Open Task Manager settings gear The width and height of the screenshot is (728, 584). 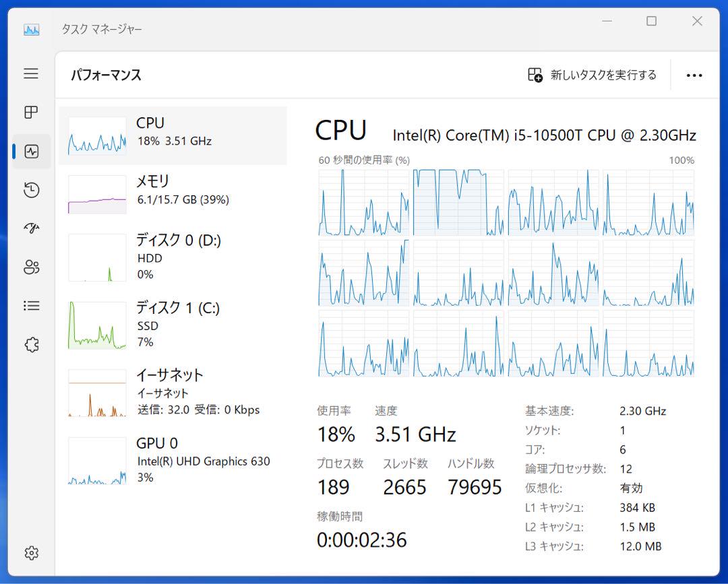[32, 553]
